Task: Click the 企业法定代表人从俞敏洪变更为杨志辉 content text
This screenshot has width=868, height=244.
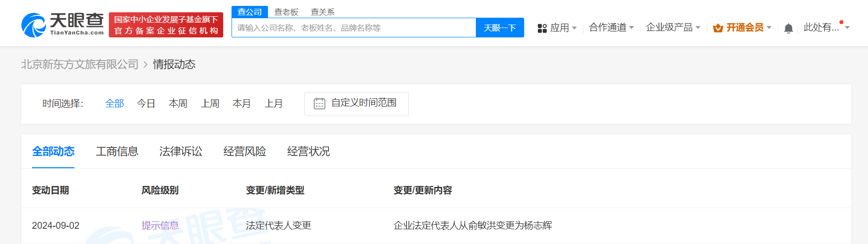Action: click(472, 226)
